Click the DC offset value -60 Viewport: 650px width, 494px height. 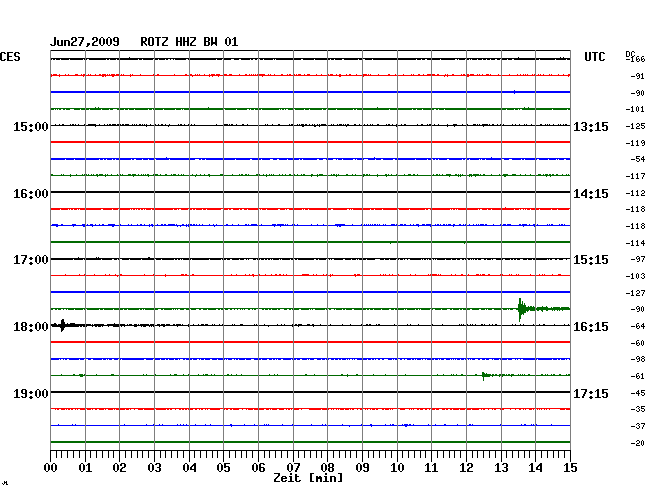[x=638, y=343]
